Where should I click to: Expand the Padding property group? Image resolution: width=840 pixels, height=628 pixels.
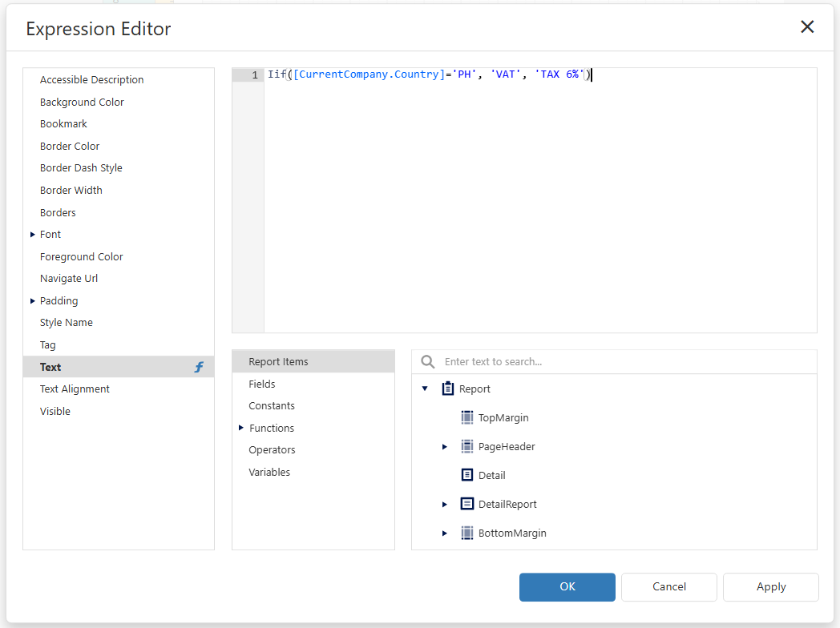pos(33,301)
